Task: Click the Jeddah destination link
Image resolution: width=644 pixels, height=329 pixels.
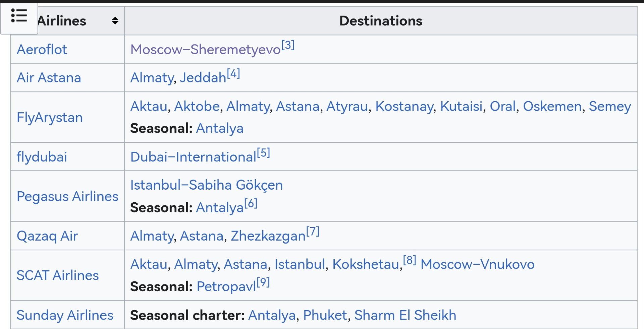Action: (x=203, y=78)
